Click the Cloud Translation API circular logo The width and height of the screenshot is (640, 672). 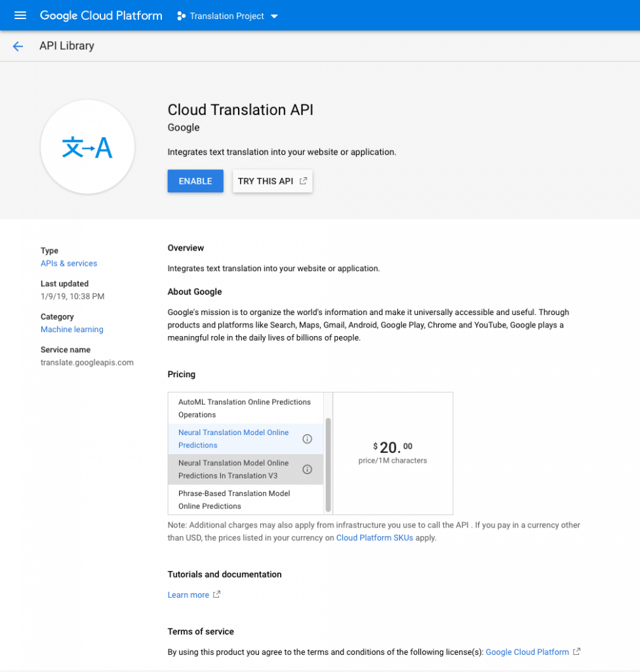(87, 146)
